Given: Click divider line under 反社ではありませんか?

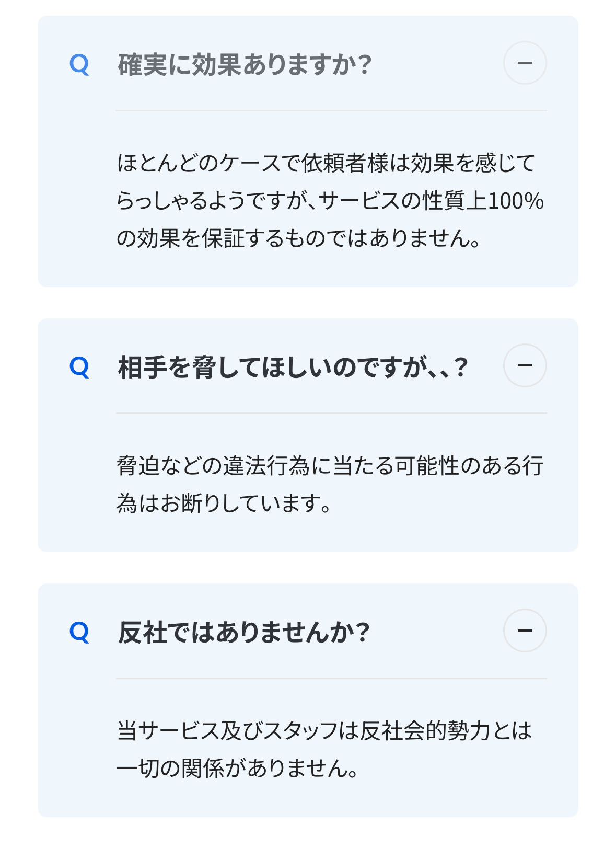Looking at the screenshot, I should pyautogui.click(x=331, y=679).
